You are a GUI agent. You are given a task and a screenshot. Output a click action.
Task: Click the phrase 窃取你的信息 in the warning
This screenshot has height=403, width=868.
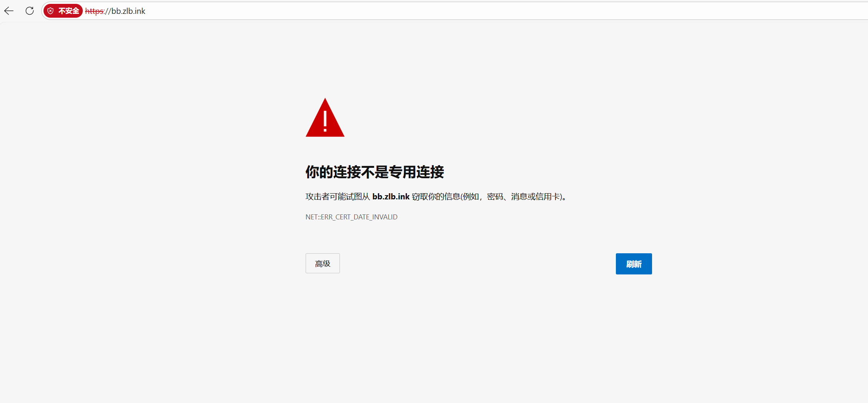coord(436,197)
